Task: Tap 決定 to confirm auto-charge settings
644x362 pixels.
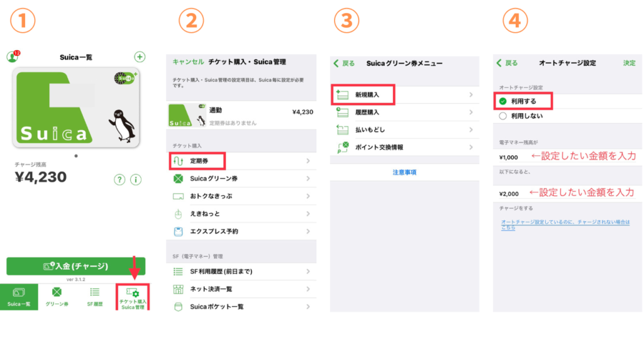Action: point(629,63)
